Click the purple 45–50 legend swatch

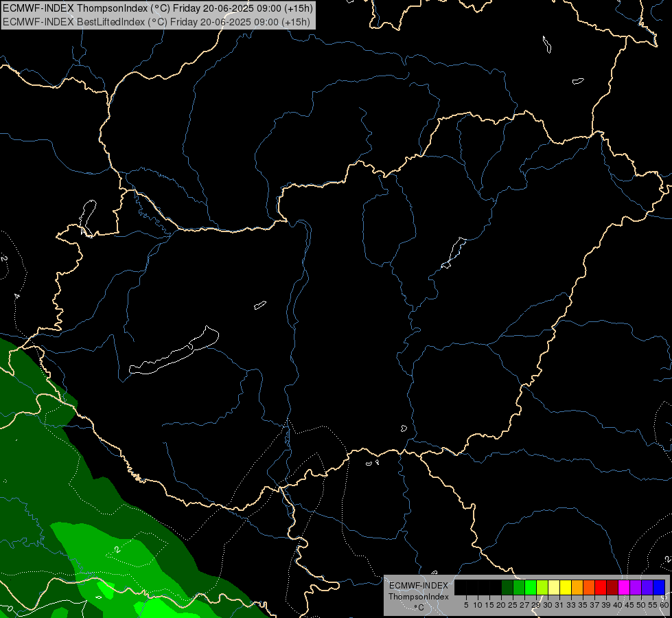click(636, 587)
